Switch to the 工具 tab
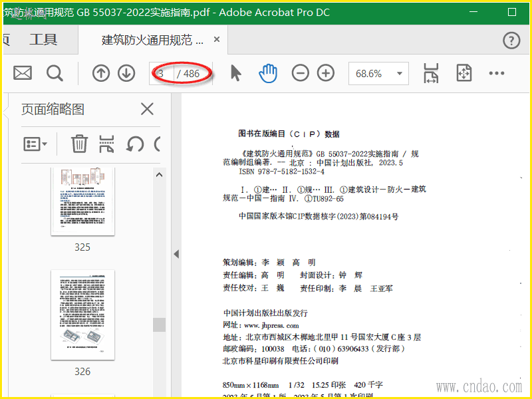 [43, 40]
